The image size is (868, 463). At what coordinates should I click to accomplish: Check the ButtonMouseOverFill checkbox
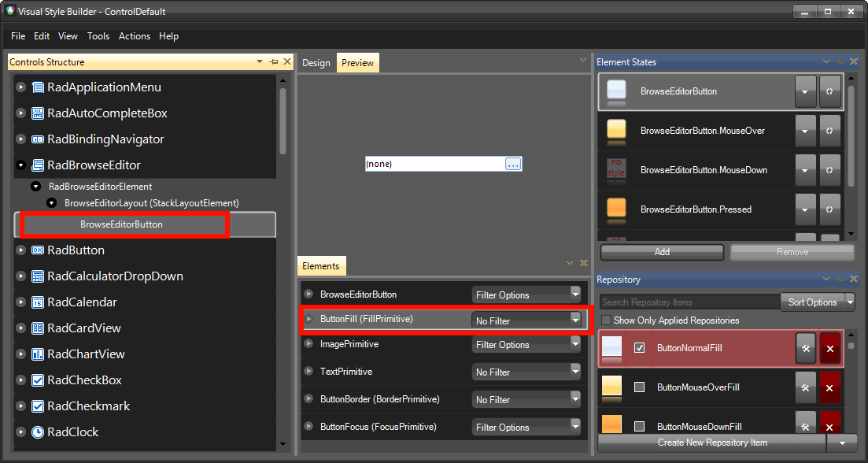[639, 387]
